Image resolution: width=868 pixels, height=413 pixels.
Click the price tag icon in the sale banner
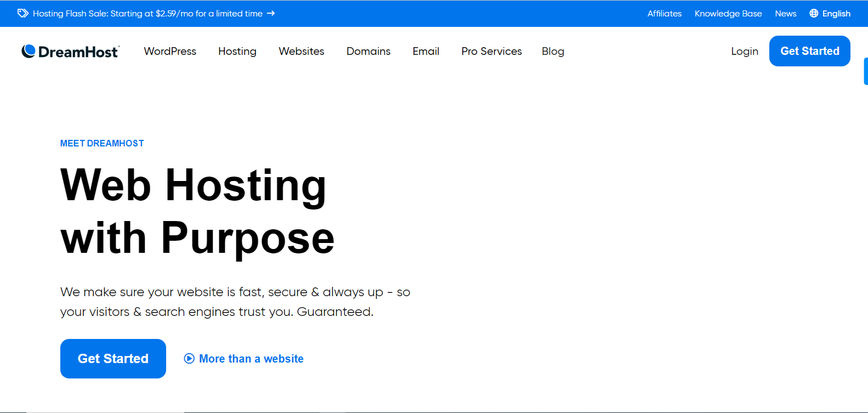pyautogui.click(x=22, y=13)
